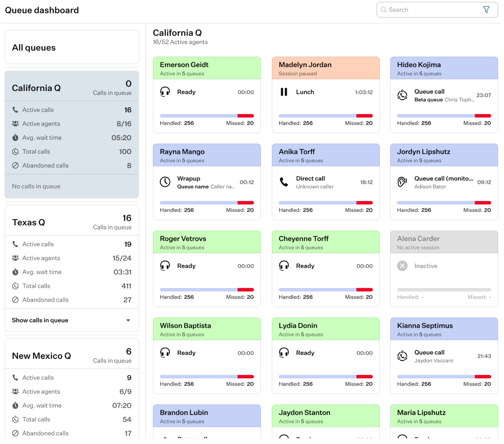Screen dimensions: 504x444
Task: Click the monitoring ear icon on Jordyn Lipshutz's card
Action: pyautogui.click(x=402, y=182)
